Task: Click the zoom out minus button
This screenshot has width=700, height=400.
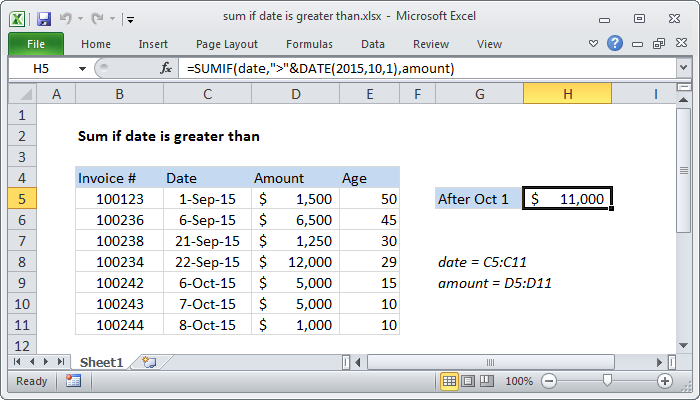Action: (549, 381)
